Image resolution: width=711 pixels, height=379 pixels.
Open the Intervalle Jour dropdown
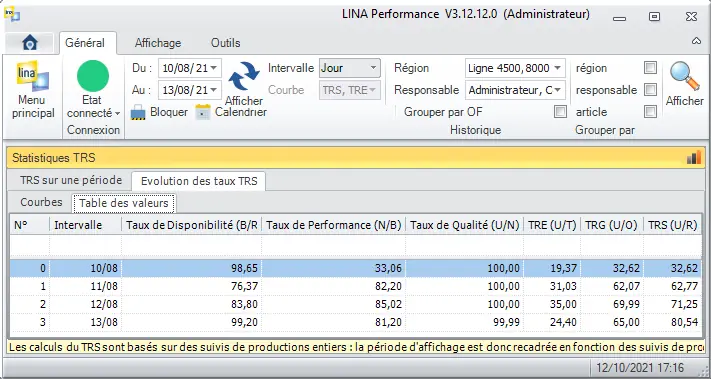tap(373, 68)
